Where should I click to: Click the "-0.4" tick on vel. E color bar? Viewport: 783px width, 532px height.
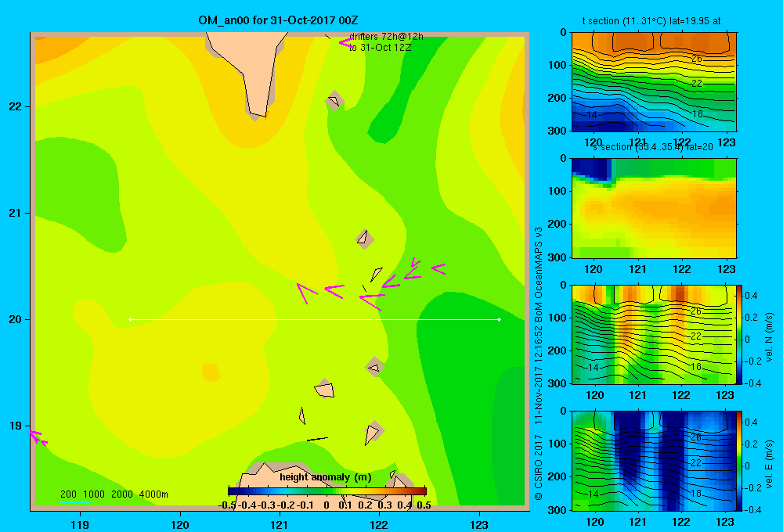[752, 509]
